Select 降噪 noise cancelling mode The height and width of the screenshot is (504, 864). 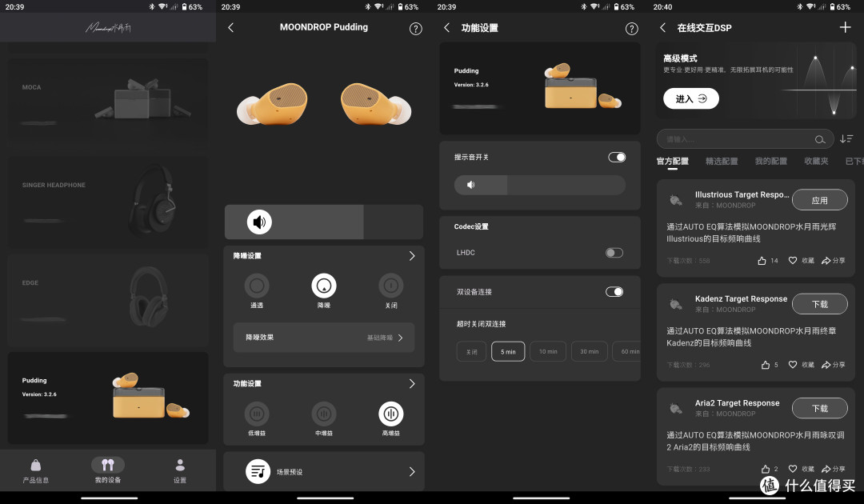click(x=324, y=291)
